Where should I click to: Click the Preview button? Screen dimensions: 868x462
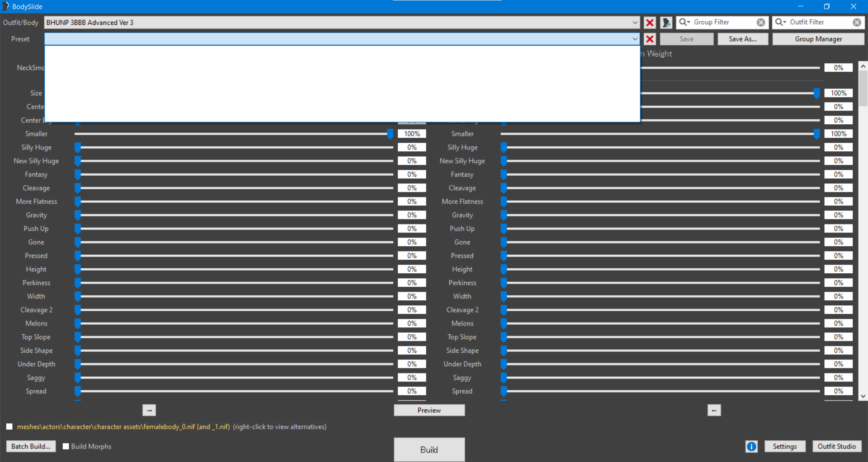point(429,410)
